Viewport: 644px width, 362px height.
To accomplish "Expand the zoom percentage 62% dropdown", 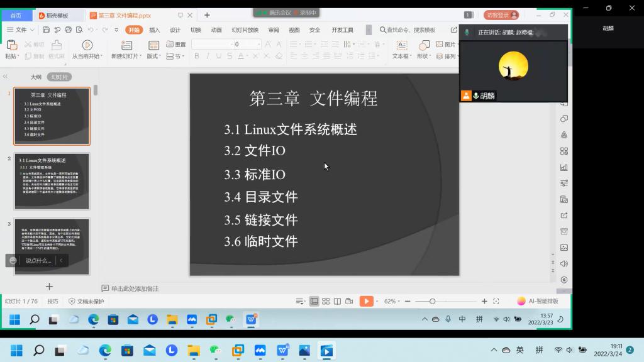I will tap(392, 302).
